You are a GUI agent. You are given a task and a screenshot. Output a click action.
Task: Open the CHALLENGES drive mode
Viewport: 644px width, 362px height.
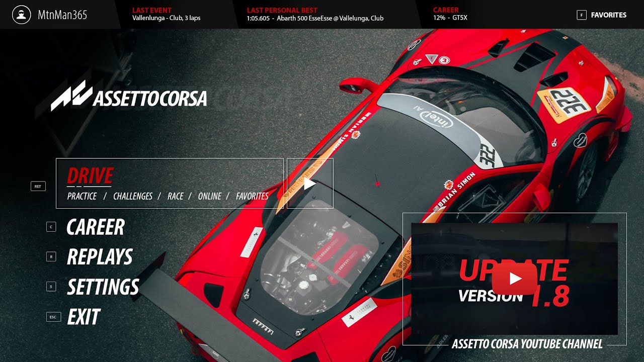[x=133, y=196]
